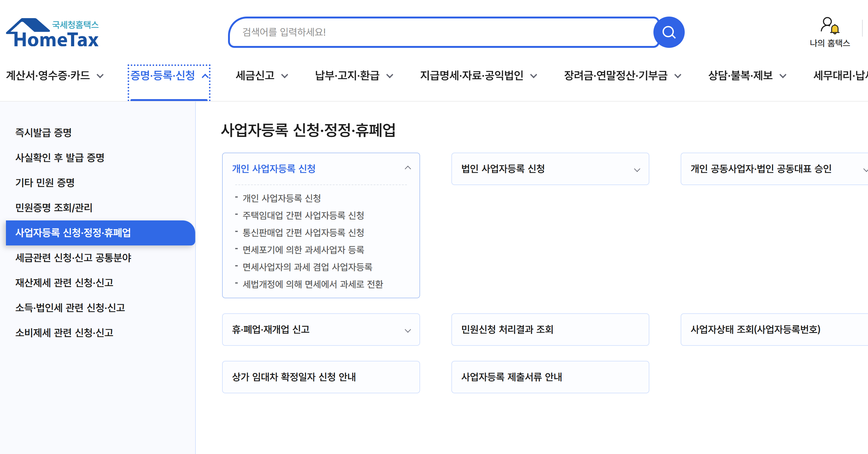868x454 pixels.
Task: Click 사업자등록 제출서류 안내 card
Action: click(x=550, y=377)
